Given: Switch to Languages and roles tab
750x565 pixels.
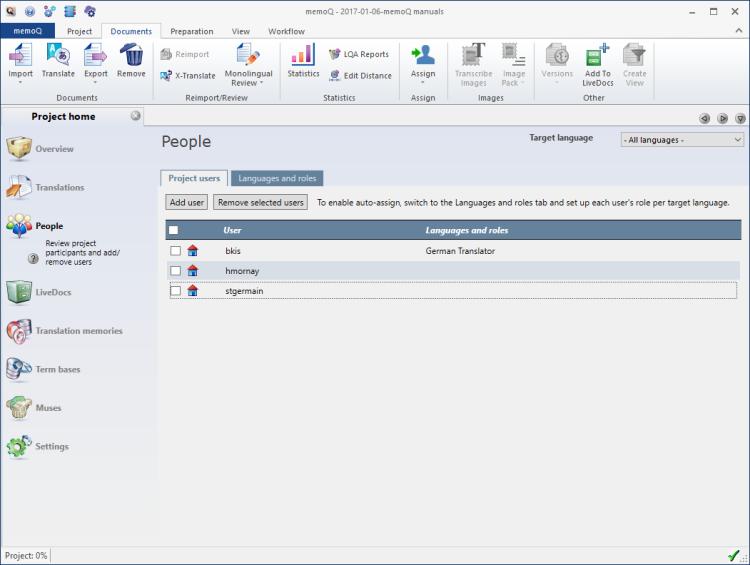Looking at the screenshot, I should point(277,178).
